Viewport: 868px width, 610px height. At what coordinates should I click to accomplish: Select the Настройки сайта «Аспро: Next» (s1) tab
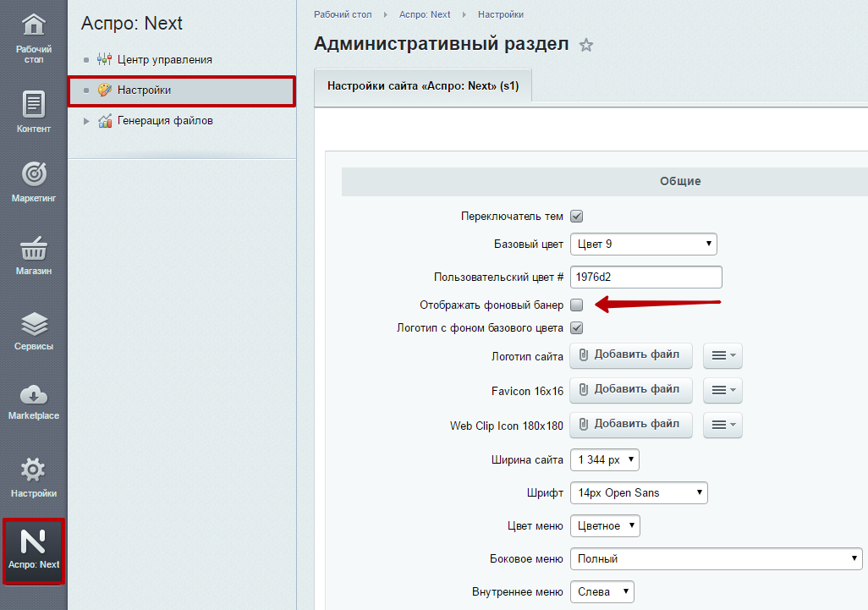[423, 85]
